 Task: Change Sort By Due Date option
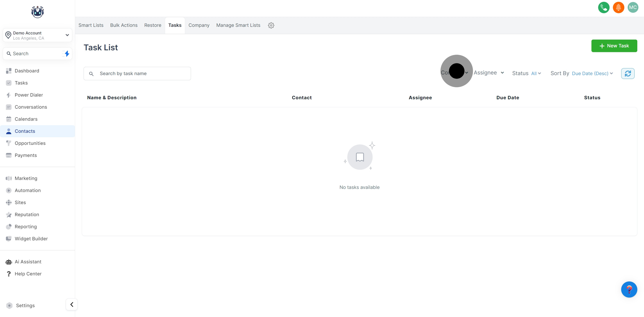pos(591,73)
